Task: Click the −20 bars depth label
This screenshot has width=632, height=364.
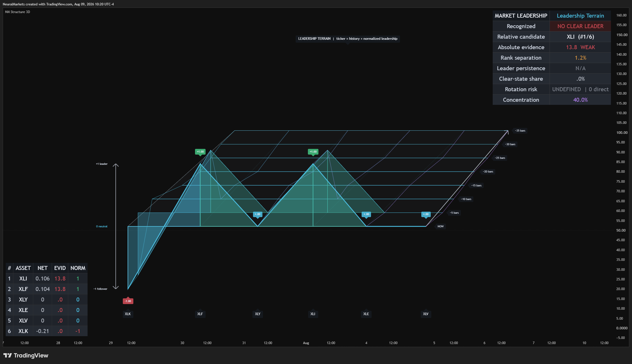Action: [x=488, y=172]
